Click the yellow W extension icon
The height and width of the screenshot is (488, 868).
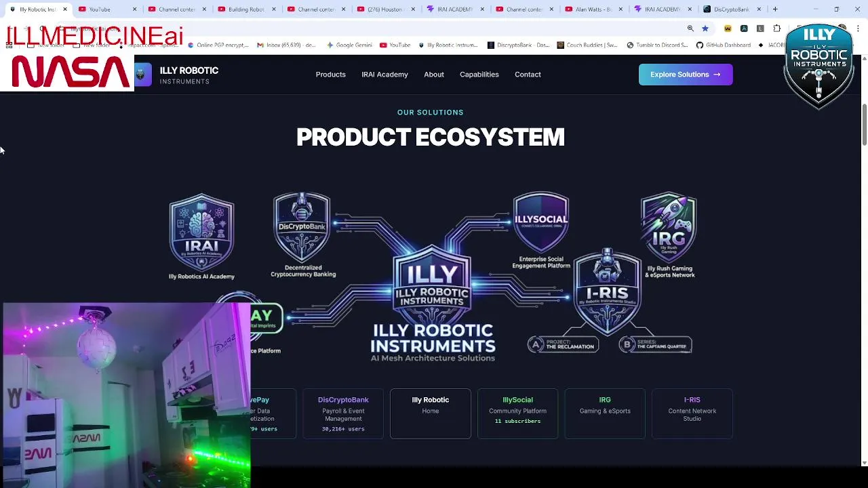click(728, 28)
